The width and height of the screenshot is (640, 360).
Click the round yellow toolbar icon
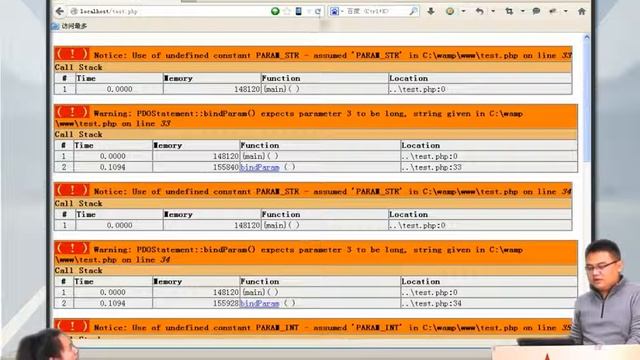pyautogui.click(x=450, y=11)
